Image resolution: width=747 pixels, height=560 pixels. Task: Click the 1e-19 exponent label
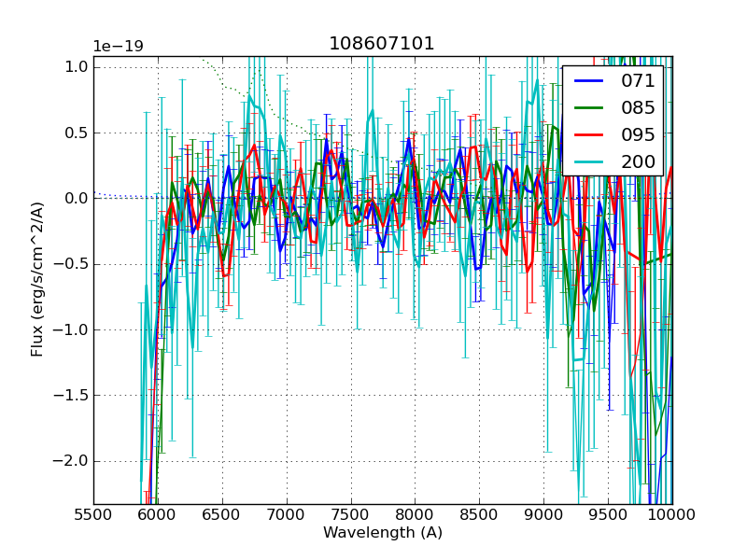click(x=118, y=47)
